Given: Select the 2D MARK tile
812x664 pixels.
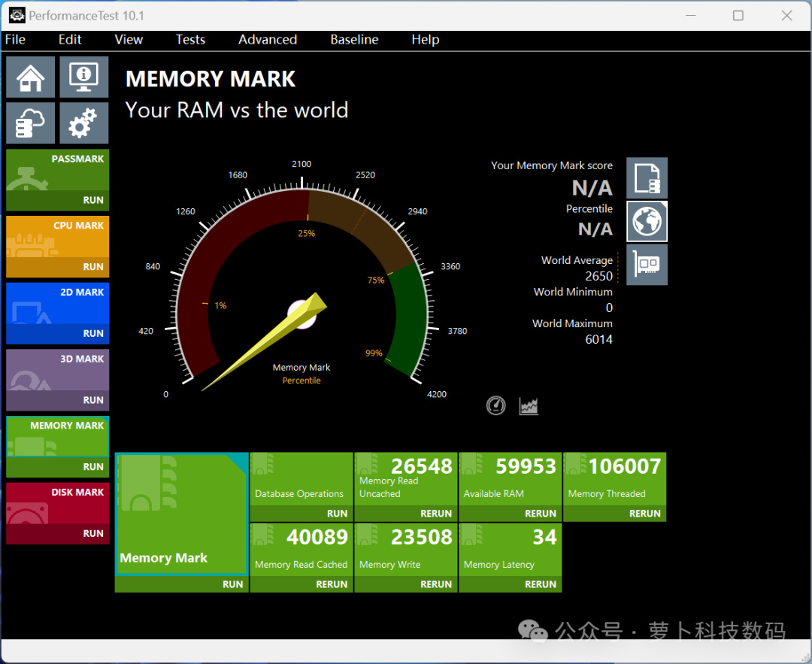Looking at the screenshot, I should 57,304.
